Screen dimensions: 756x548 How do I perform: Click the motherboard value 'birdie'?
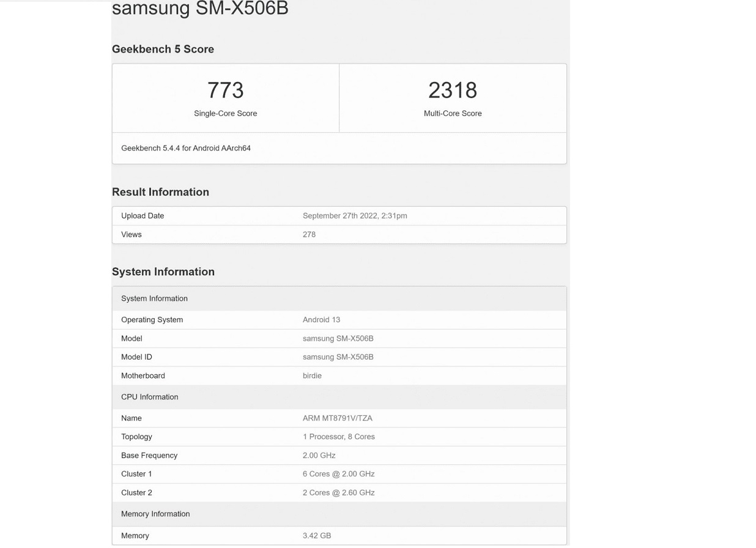click(x=312, y=376)
